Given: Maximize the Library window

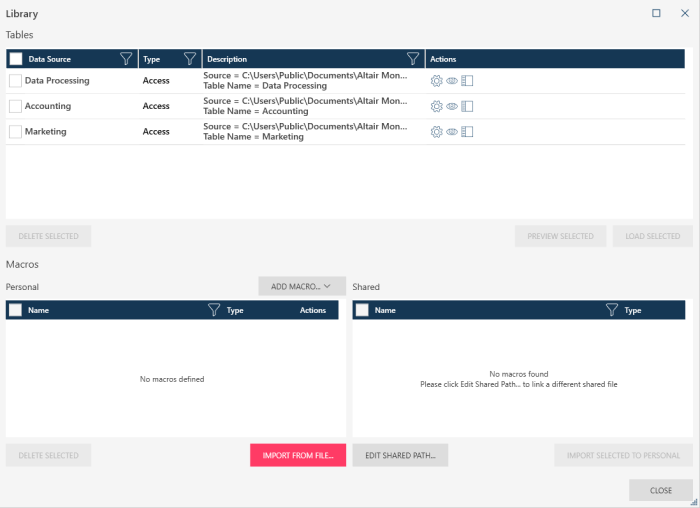Looking at the screenshot, I should point(656,13).
